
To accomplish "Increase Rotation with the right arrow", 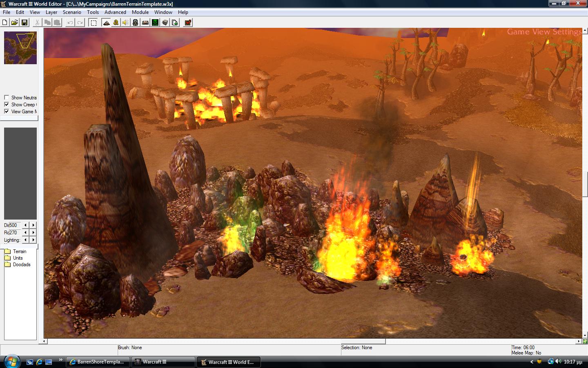I will (x=33, y=232).
